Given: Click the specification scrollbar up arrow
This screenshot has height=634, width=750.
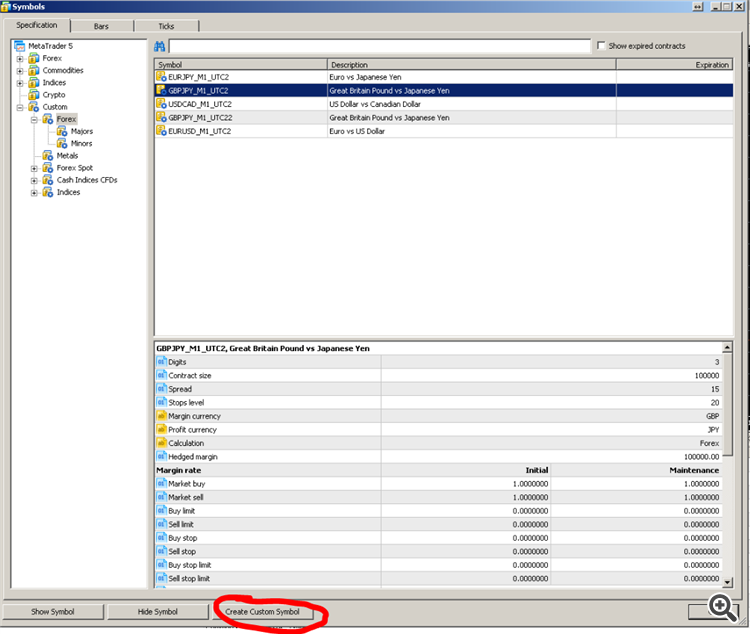Looking at the screenshot, I should tap(727, 348).
